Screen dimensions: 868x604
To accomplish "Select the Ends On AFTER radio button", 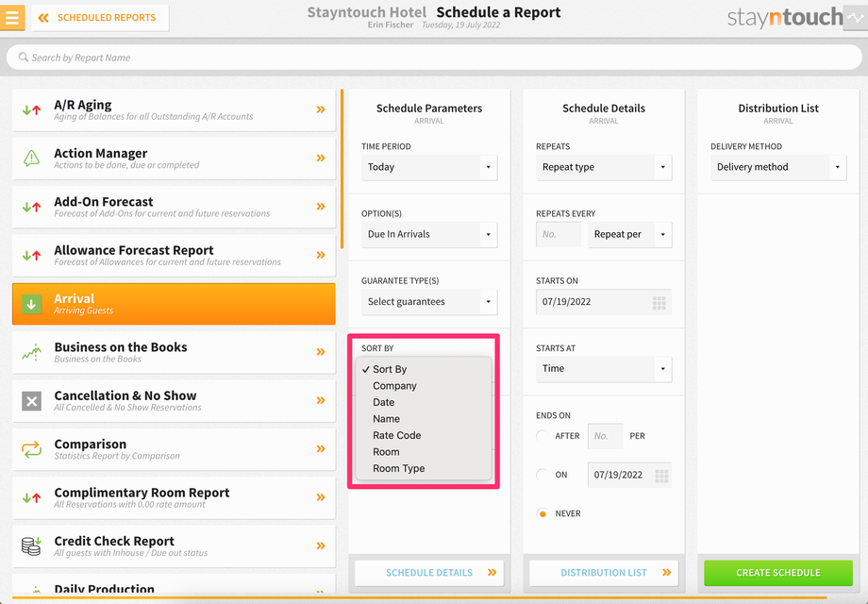I will click(x=542, y=436).
